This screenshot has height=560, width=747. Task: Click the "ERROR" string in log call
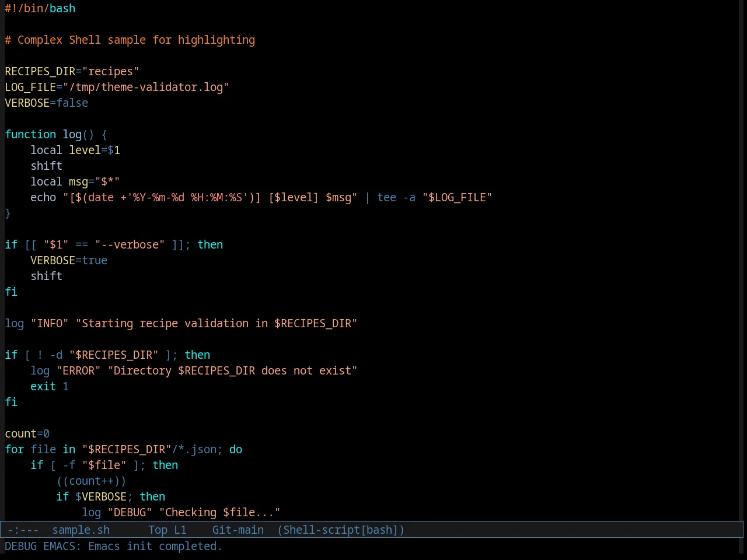(x=78, y=370)
